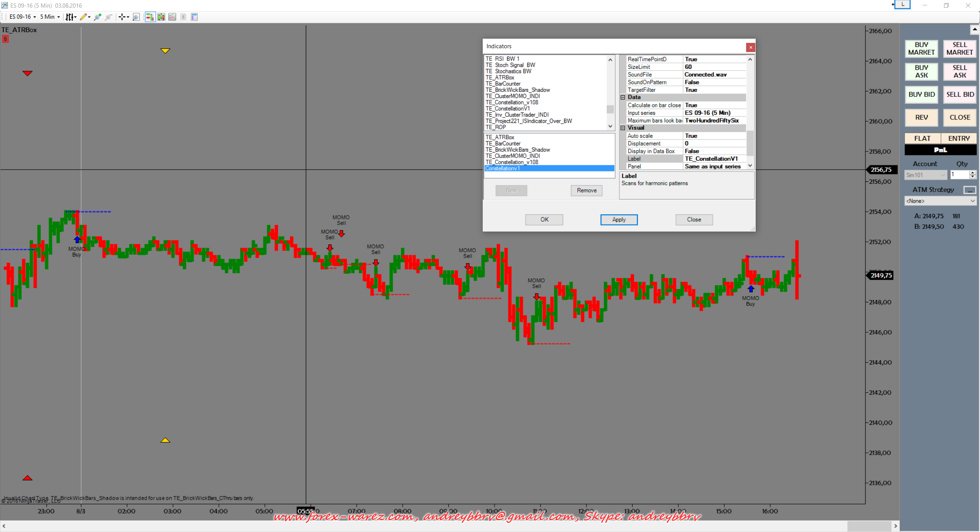The image size is (980, 532).
Task: Click the Remove indicator button
Action: pos(586,191)
